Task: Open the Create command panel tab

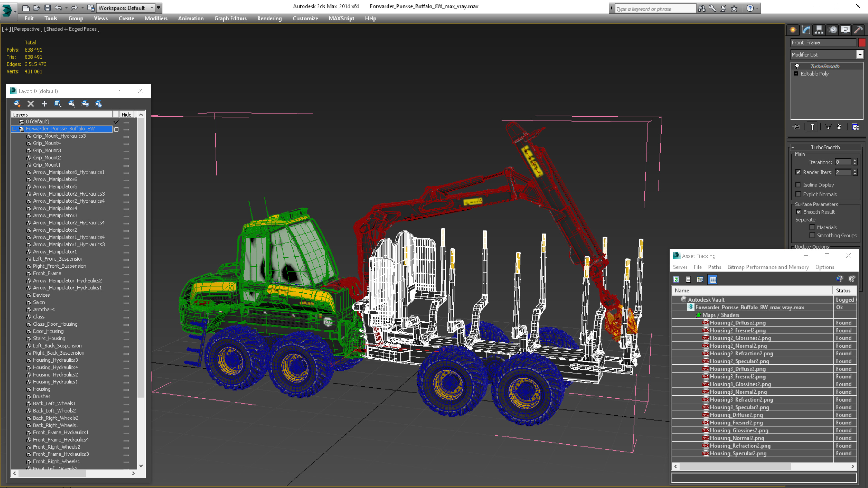Action: pos(793,30)
